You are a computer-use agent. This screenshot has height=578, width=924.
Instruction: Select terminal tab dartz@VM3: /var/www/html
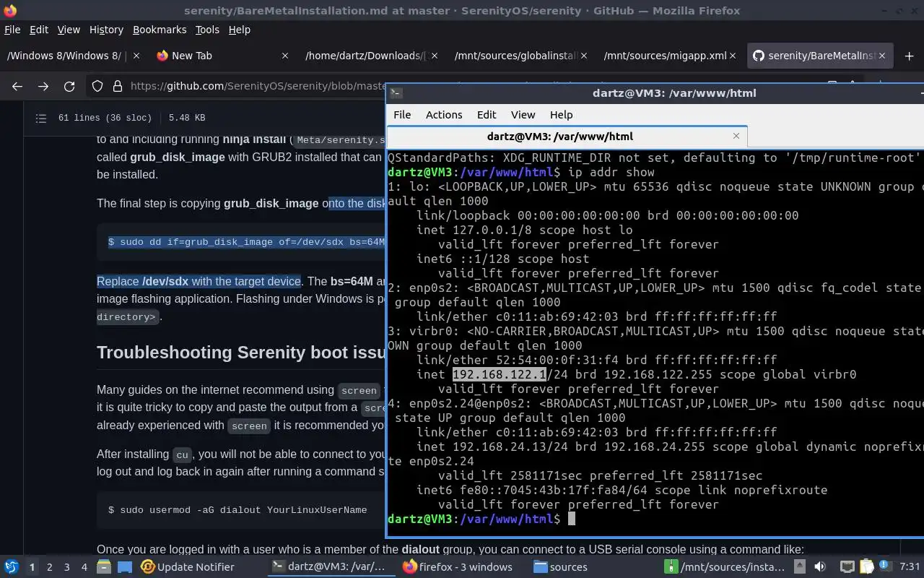567,136
